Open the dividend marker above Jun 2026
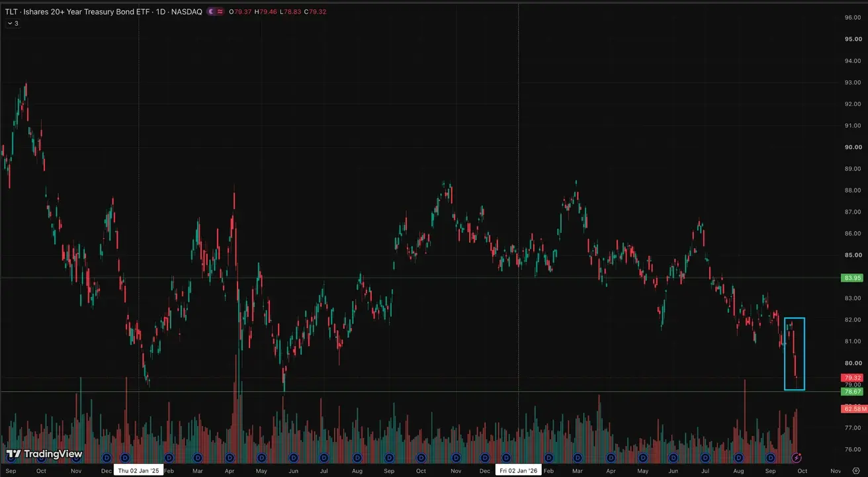868x477 pixels. (673, 458)
